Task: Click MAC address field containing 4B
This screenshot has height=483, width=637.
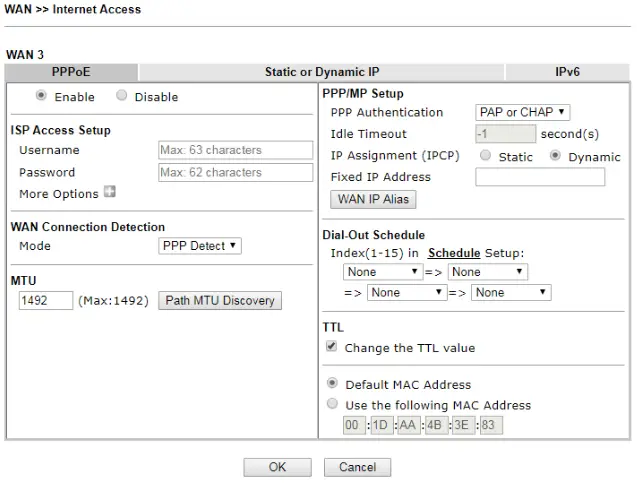Action: 436,425
